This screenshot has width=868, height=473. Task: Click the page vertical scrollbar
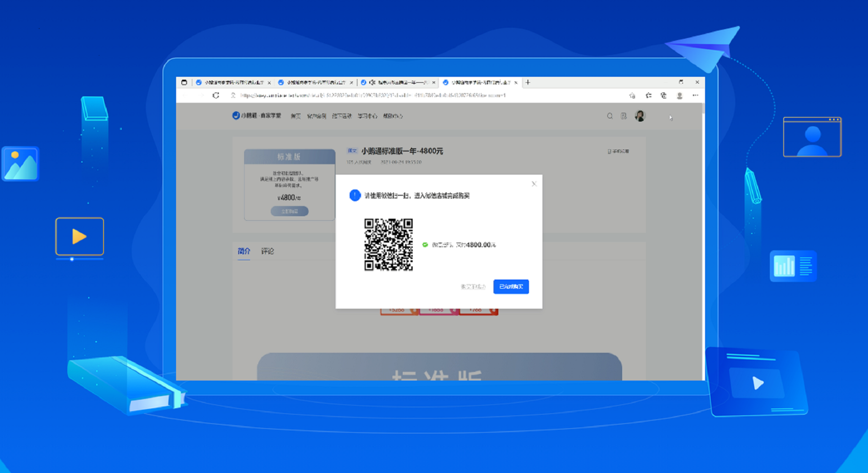(703, 242)
